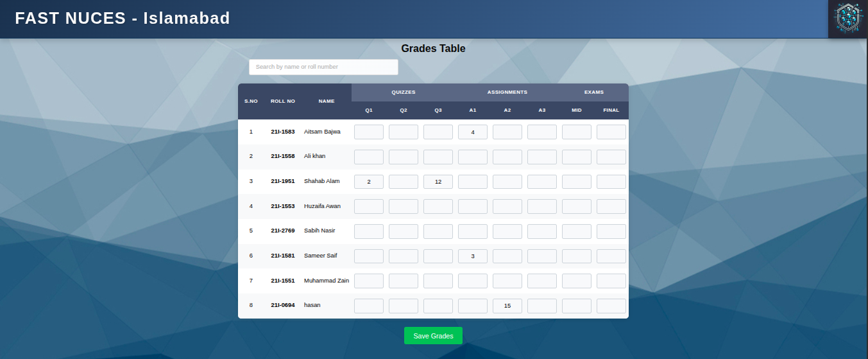Image resolution: width=868 pixels, height=359 pixels.
Task: Click the Save Grades button
Action: tap(433, 336)
